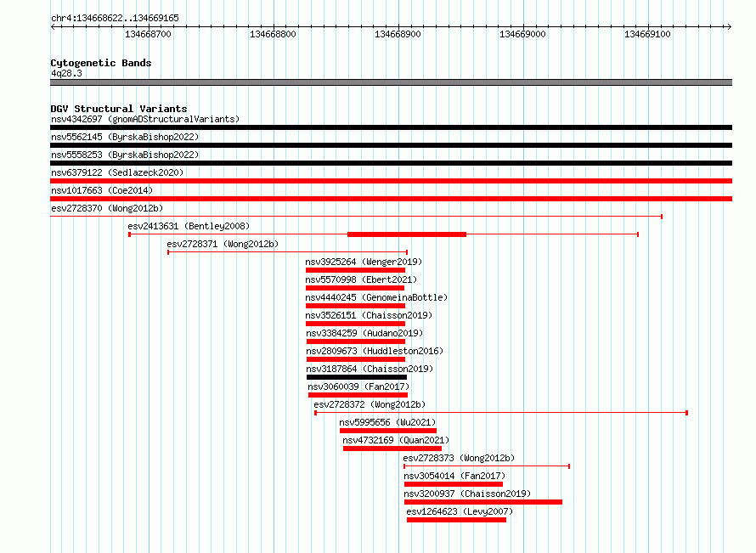Open variant nsv3060039 (Fan2017) label

pyautogui.click(x=358, y=387)
